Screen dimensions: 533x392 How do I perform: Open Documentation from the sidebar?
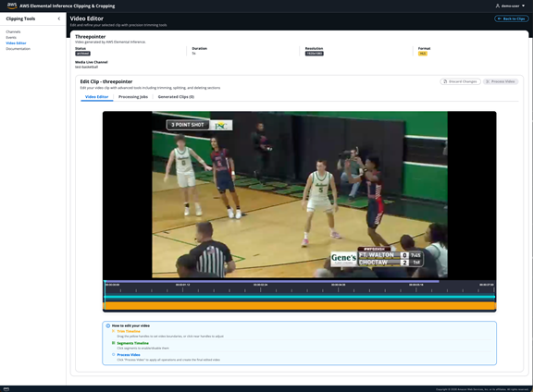pyautogui.click(x=18, y=49)
